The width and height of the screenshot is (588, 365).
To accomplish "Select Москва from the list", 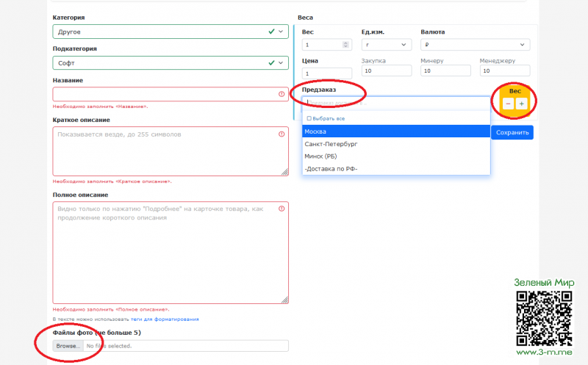I will [x=395, y=131].
